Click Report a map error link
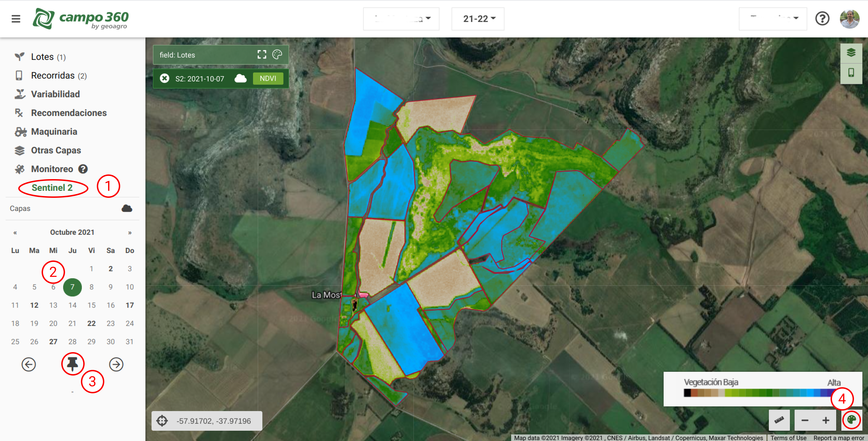The height and width of the screenshot is (441, 868). [838, 438]
